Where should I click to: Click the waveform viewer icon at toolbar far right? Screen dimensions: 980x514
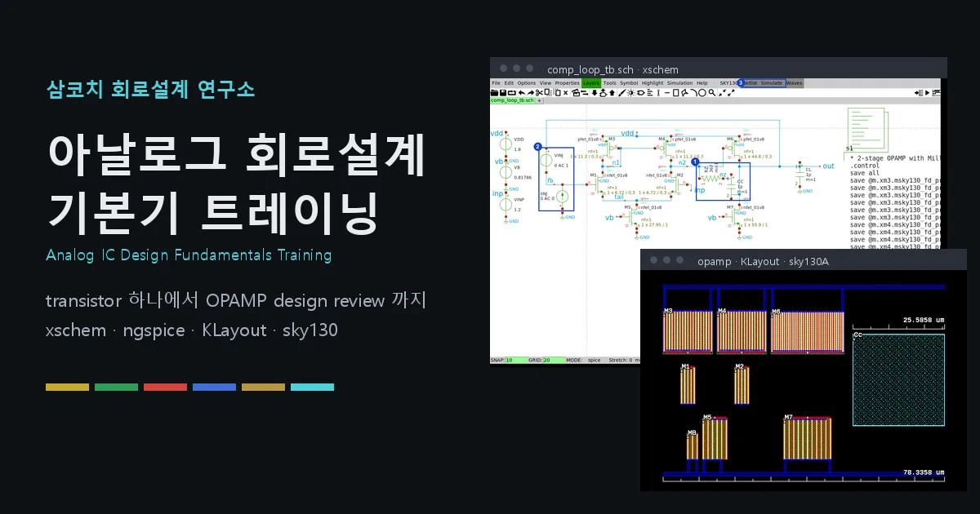(937, 93)
